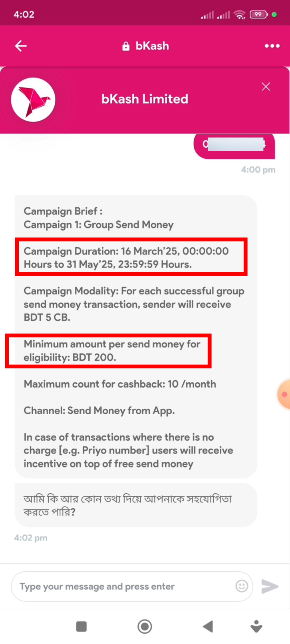Tap the bKash Limited banner title
Screen dimensions: 290x644
click(x=145, y=99)
